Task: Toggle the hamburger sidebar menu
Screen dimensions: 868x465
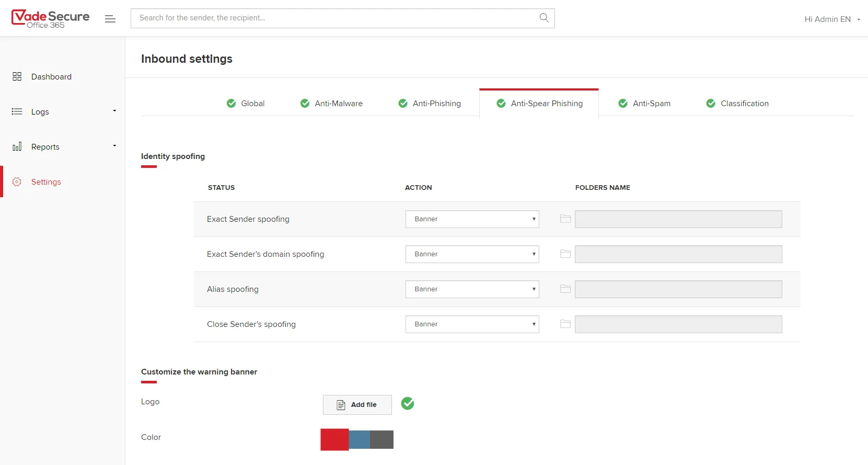Action: 110,19
